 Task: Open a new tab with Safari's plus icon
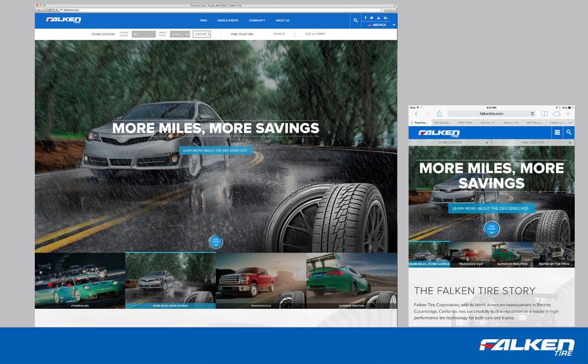[567, 114]
